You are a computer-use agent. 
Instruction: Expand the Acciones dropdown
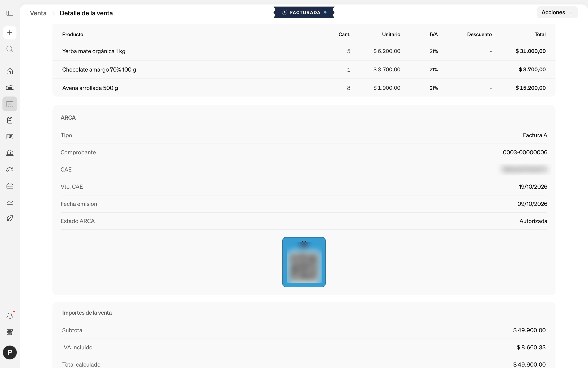(557, 12)
